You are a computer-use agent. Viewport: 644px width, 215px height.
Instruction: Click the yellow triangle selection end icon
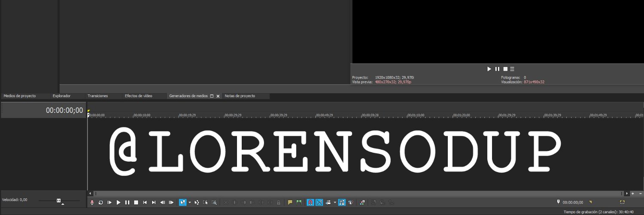coord(590,202)
